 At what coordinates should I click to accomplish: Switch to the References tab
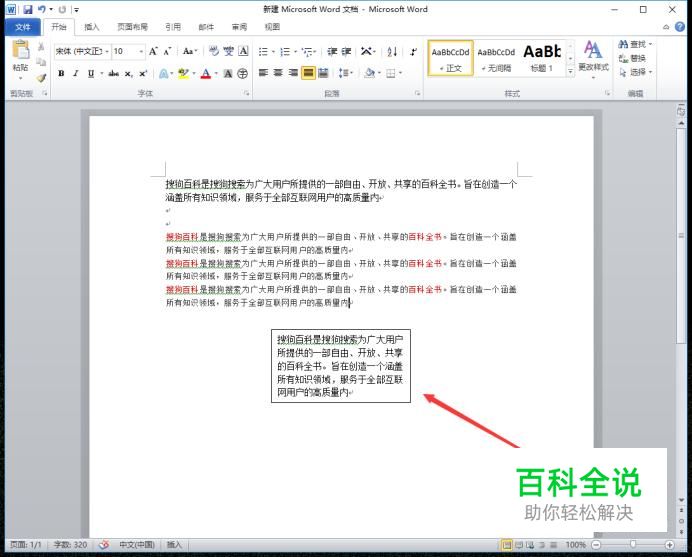(173, 27)
